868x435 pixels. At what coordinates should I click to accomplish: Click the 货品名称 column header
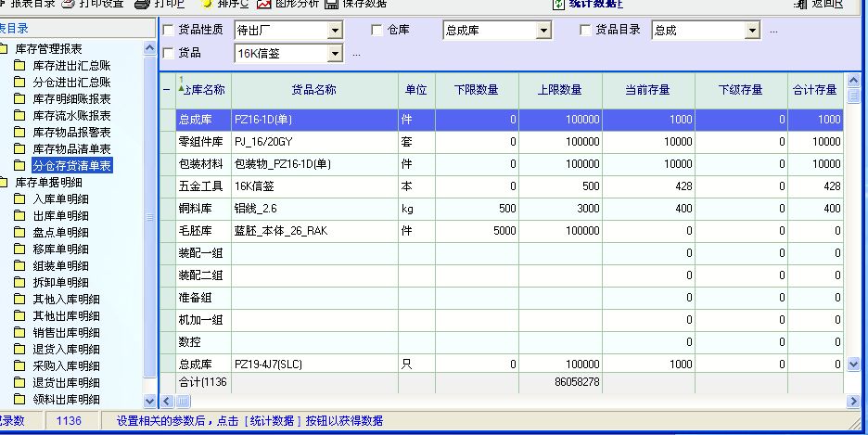[x=314, y=90]
